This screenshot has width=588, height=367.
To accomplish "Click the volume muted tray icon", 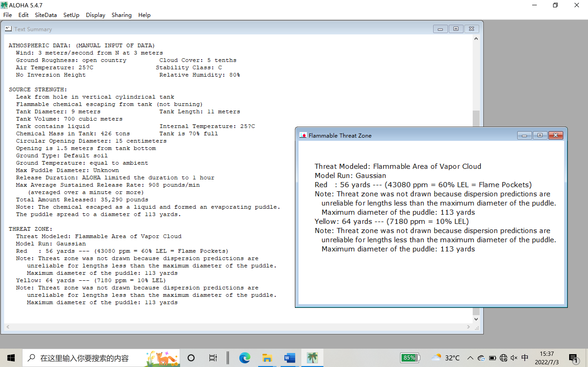I will pos(514,358).
